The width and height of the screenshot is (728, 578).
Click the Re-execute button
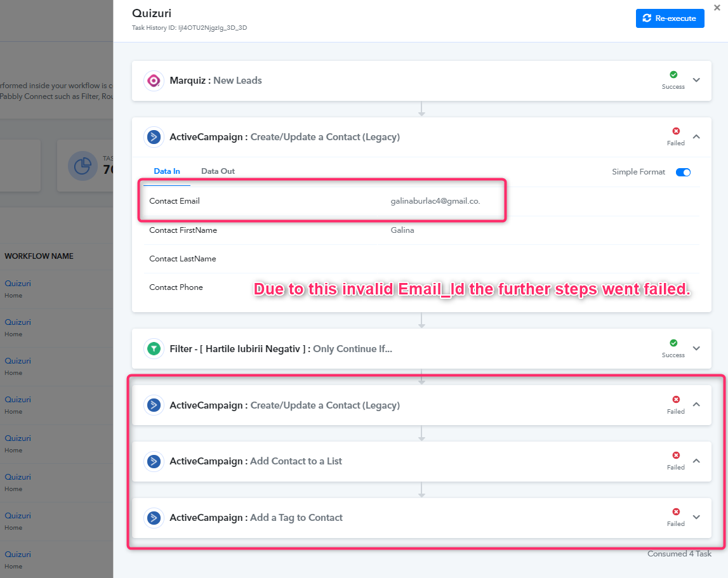[x=670, y=18]
